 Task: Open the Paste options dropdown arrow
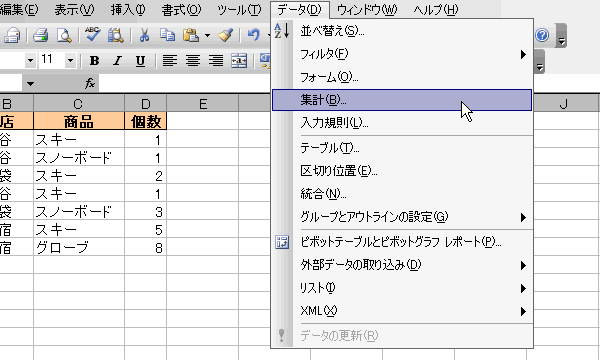click(207, 36)
